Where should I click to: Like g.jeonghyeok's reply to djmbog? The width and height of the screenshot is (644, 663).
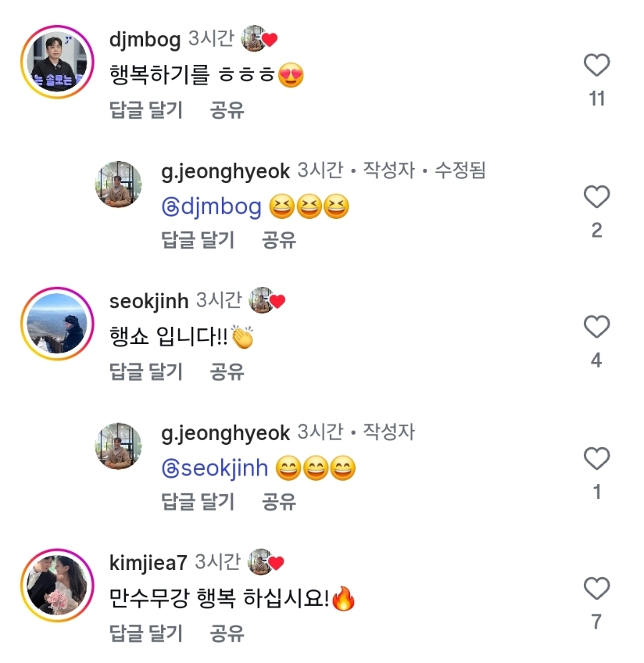pos(597,197)
